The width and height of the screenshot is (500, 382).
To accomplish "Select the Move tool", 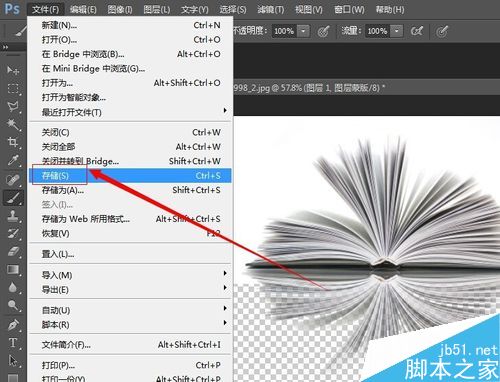I will click(x=13, y=70).
